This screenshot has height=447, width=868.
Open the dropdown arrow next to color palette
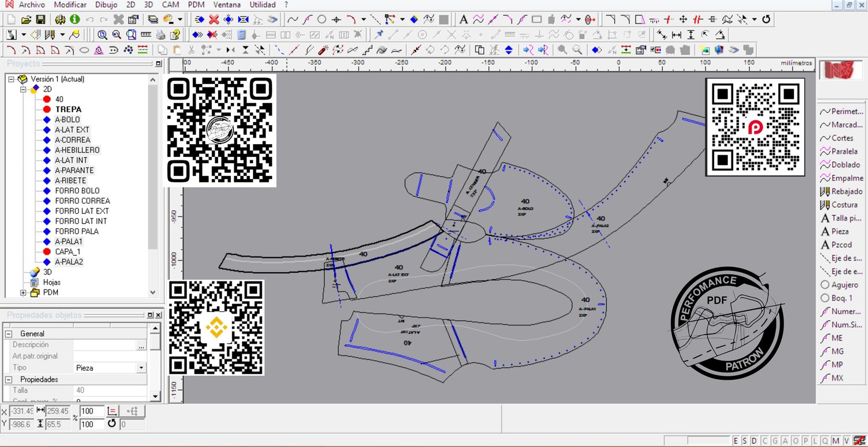[x=179, y=20]
